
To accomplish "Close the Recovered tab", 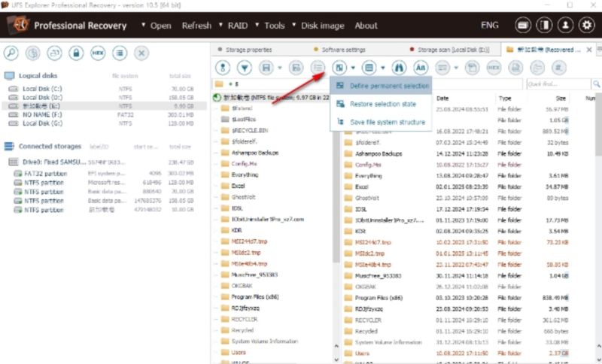I will 589,50.
